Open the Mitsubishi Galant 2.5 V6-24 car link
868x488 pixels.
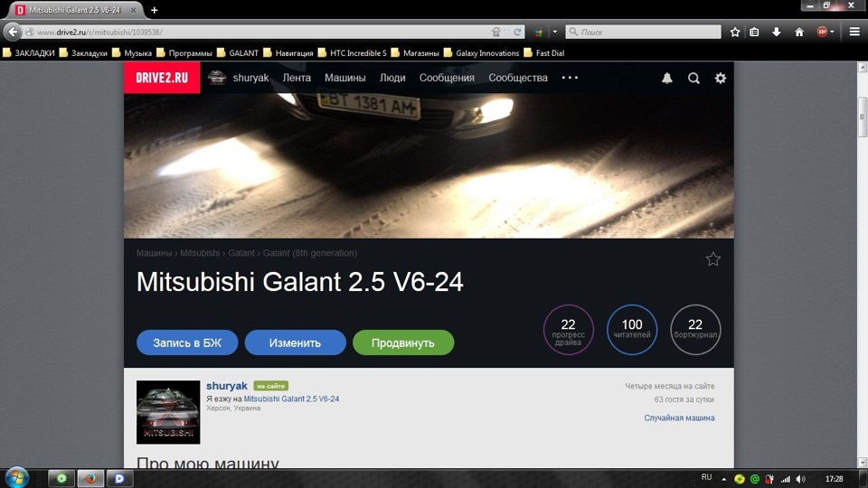click(291, 399)
